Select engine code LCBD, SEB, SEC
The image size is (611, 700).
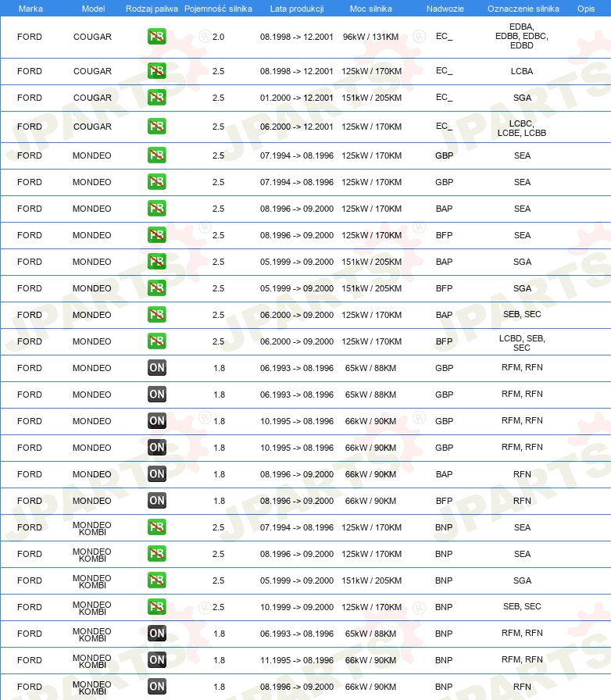coord(522,343)
